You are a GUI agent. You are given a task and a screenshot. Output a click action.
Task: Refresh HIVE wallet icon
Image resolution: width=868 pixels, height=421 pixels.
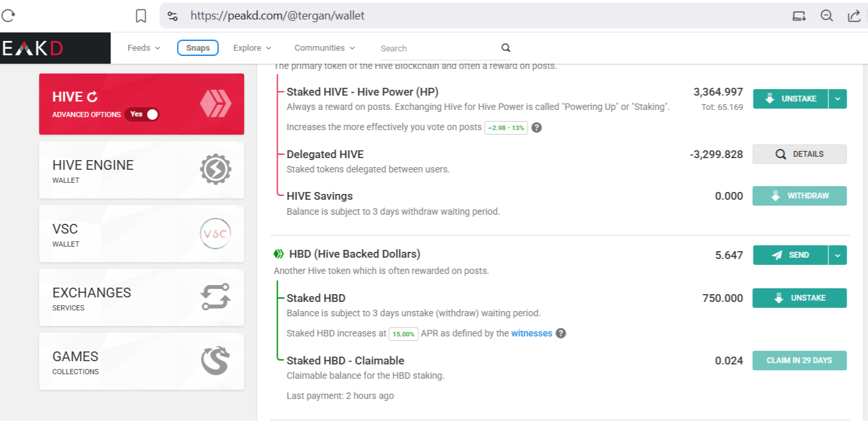[92, 97]
